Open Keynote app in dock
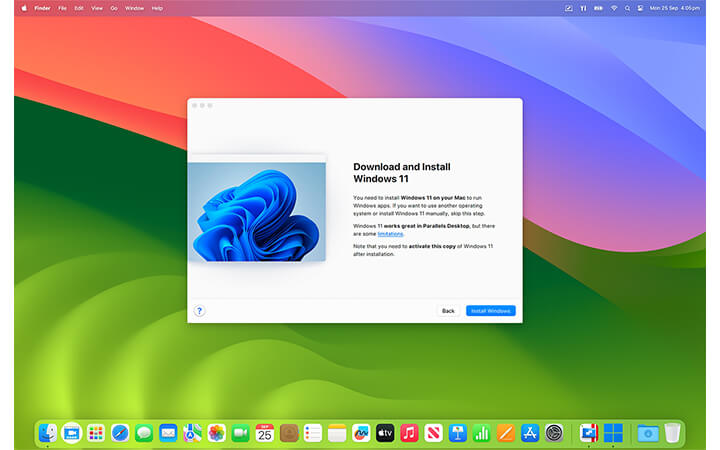Screen dimensions: 720x450 coord(458,433)
